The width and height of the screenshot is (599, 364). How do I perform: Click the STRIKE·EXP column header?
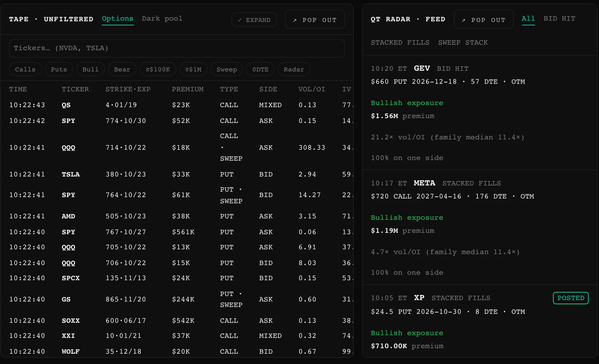(128, 89)
